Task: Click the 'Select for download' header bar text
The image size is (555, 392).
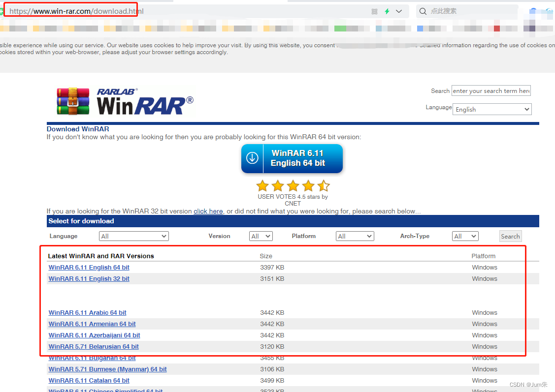Action: (81, 221)
